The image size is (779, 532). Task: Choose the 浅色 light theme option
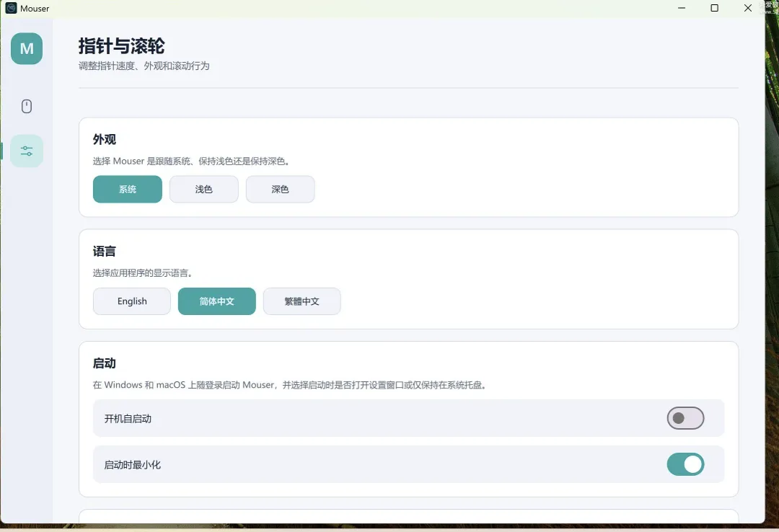click(x=203, y=189)
